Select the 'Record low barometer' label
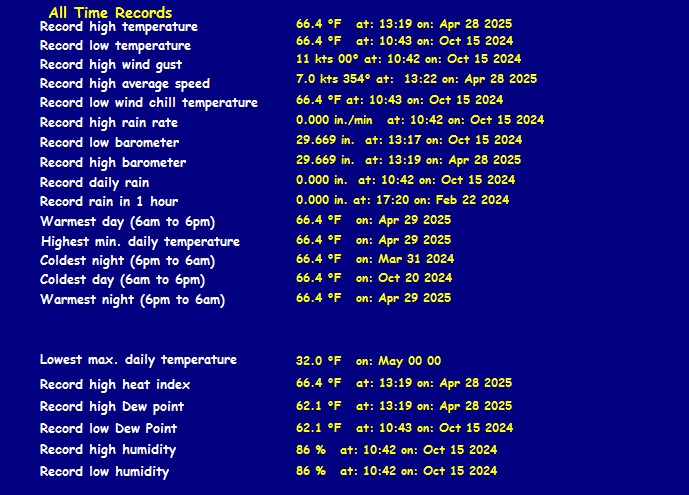The width and height of the screenshot is (689, 495). click(109, 143)
